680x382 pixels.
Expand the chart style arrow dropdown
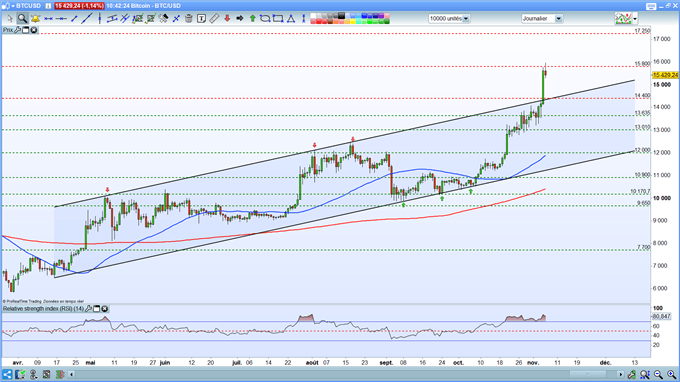tap(635, 19)
